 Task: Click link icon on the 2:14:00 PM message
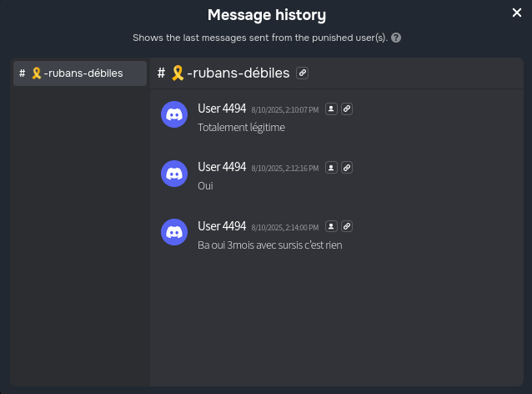(x=347, y=226)
